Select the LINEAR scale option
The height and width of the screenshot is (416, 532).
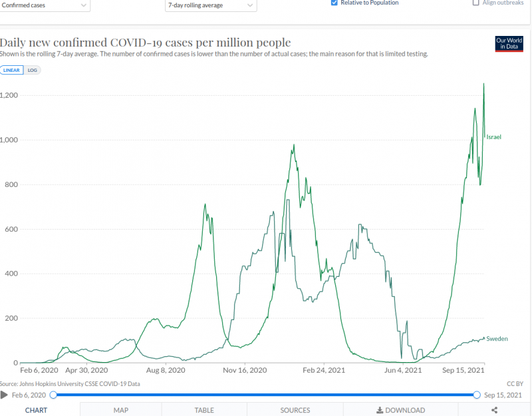[13, 70]
